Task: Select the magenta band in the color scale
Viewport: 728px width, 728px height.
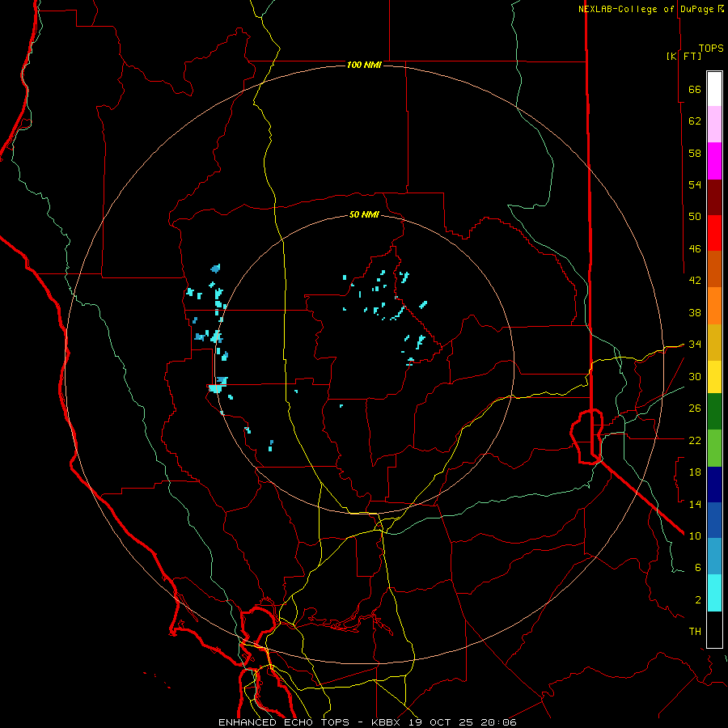Action: [714, 161]
